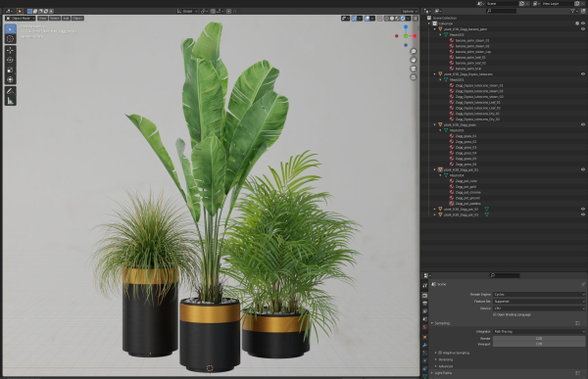Open the outliner filter funnel dropdown
Viewport: 588px width, 379px height.
tap(574, 11)
